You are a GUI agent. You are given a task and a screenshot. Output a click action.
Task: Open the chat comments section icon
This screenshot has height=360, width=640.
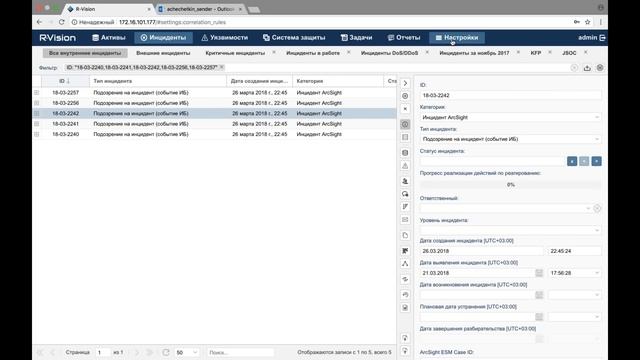point(405,194)
